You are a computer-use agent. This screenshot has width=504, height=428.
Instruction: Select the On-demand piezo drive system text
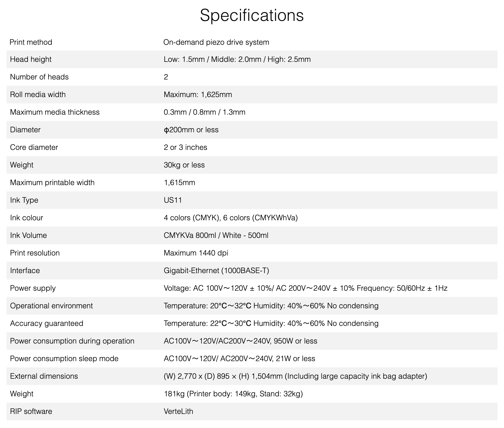click(216, 42)
